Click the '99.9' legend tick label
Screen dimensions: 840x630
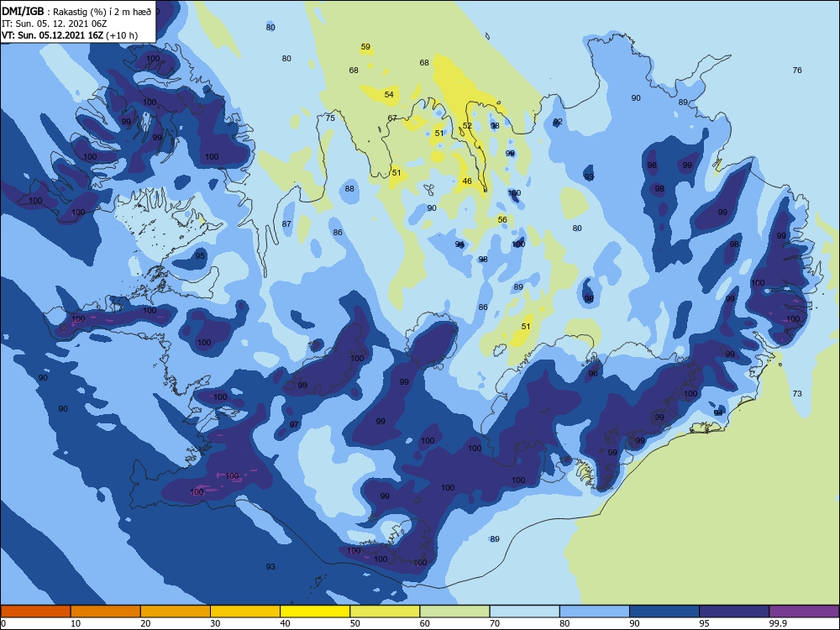pyautogui.click(x=778, y=623)
